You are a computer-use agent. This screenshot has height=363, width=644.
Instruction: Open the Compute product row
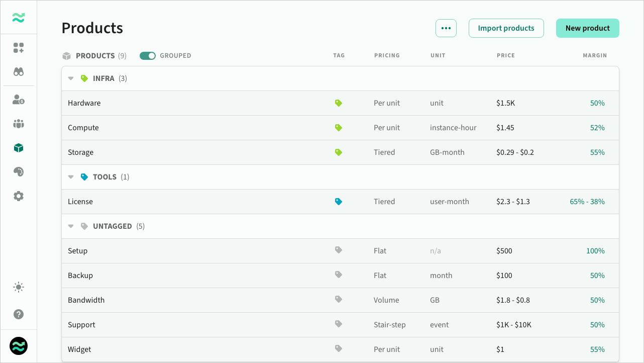[x=340, y=128]
